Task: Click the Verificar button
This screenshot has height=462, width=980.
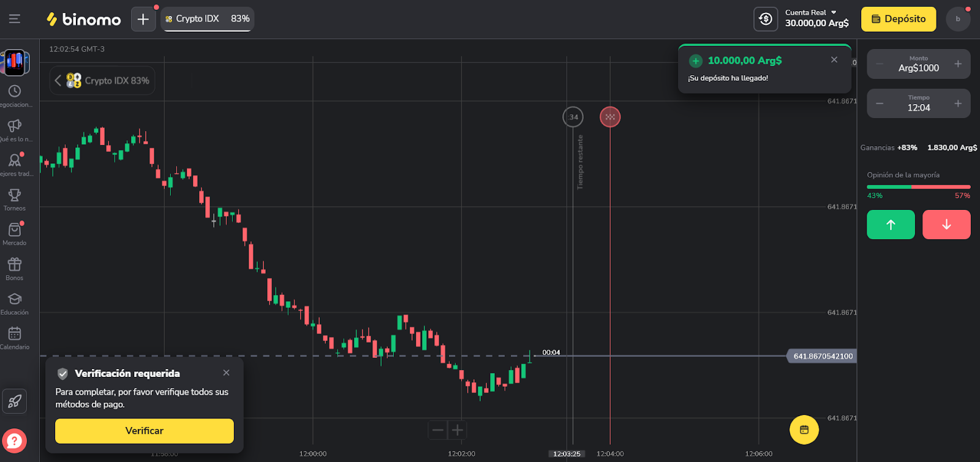Action: 145,431
